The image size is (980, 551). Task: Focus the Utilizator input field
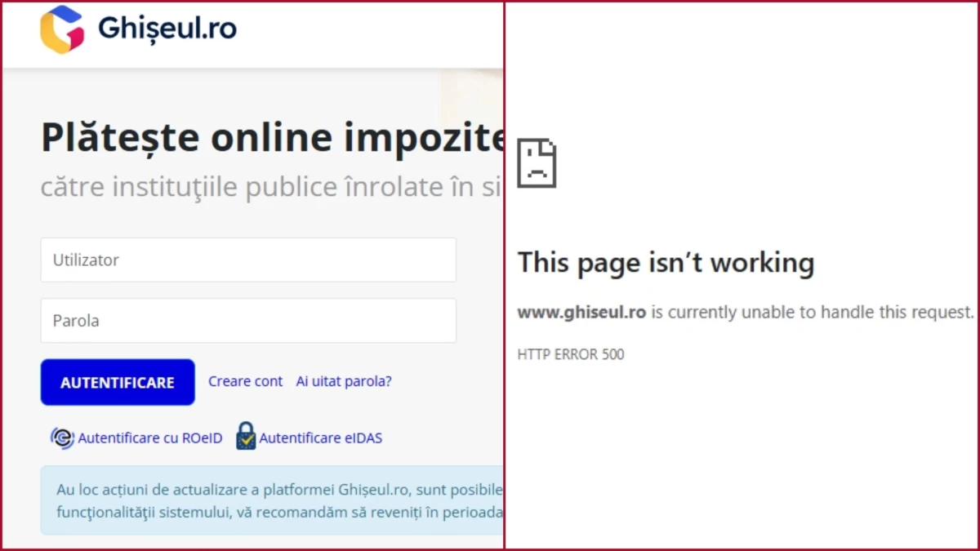[x=248, y=260]
